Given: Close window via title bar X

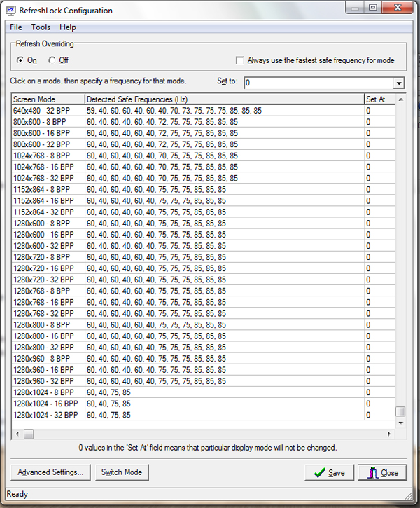Looking at the screenshot, I should click(x=398, y=8).
